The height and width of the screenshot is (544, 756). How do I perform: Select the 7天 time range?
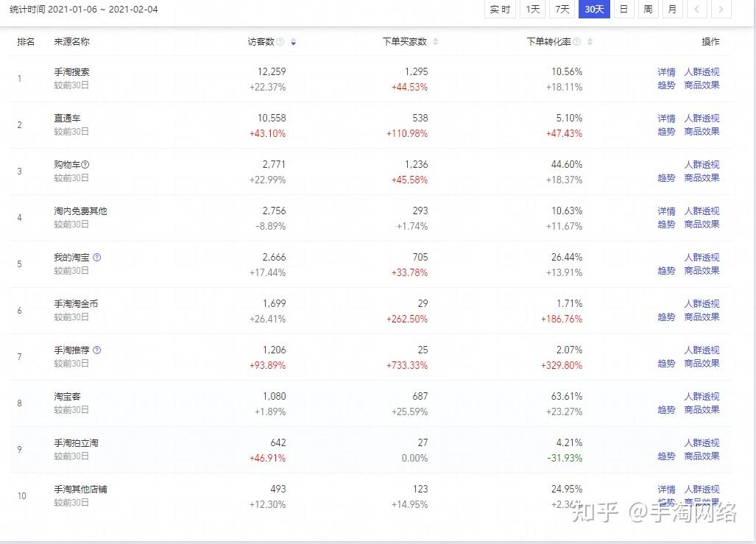tap(562, 9)
